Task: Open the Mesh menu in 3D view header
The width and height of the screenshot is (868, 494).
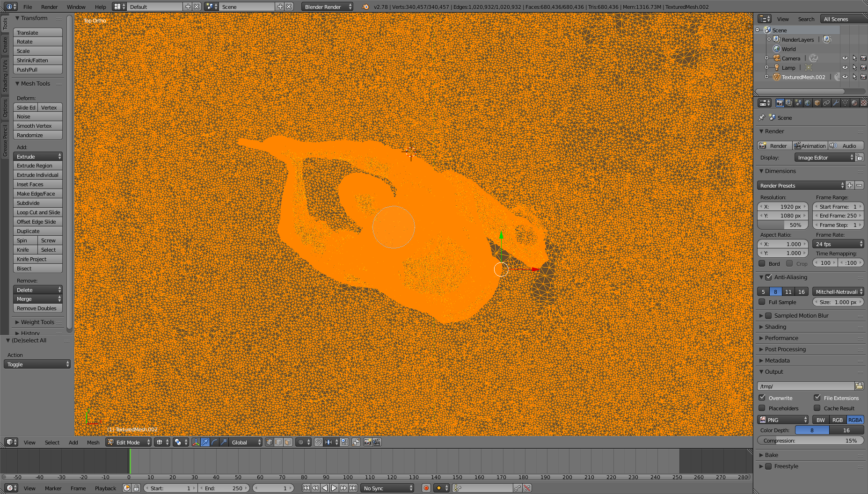Action: coord(93,442)
